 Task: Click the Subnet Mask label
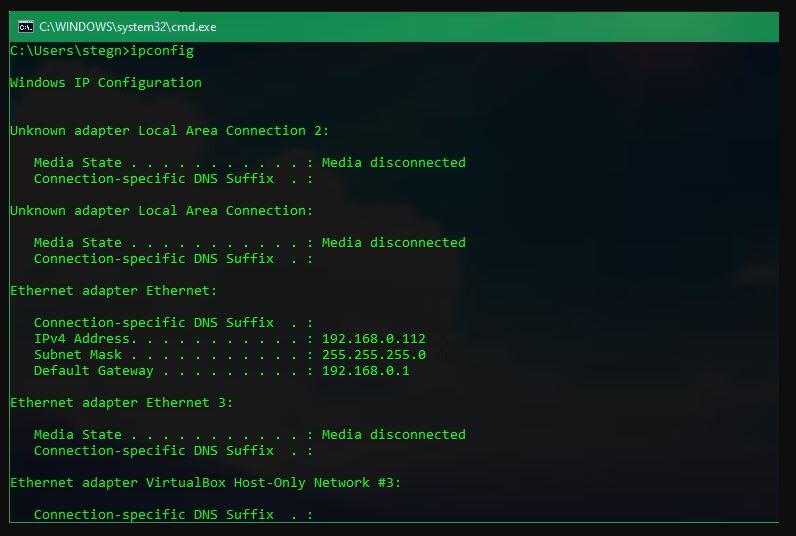click(78, 355)
